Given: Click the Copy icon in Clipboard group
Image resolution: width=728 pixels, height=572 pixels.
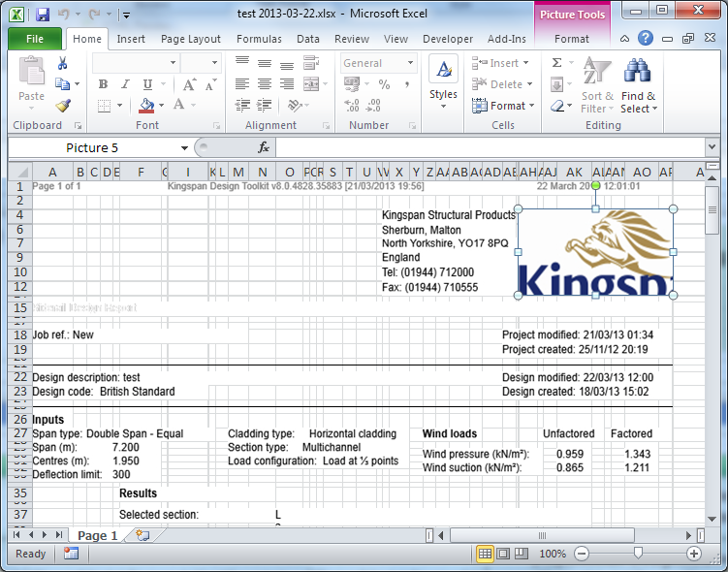Looking at the screenshot, I should coord(62,84).
